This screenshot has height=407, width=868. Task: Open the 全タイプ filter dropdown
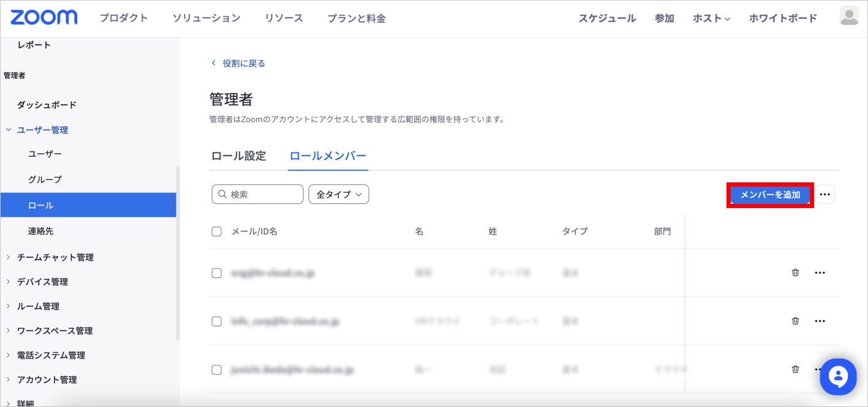coord(338,194)
